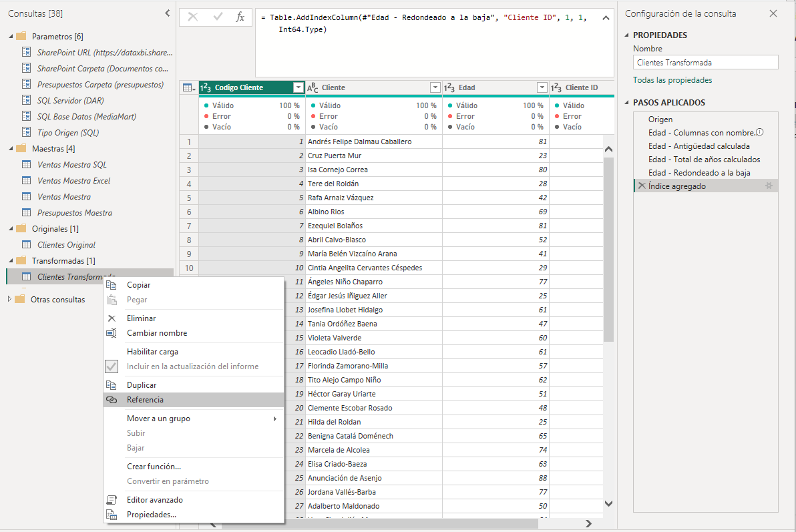Collapse the Consultas pane with the arrow icon
Image resolution: width=796 pixels, height=532 pixels.
168,13
